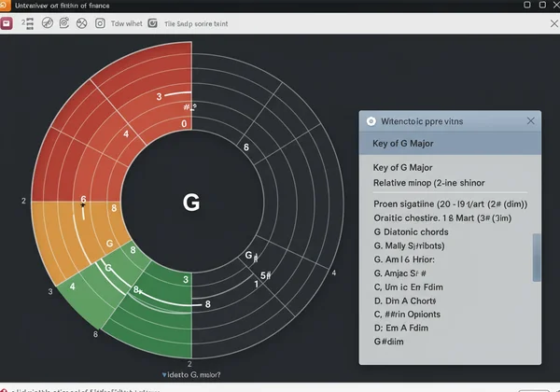Image resolution: width=560 pixels, height=392 pixels.
Task: Click the 8 label at white arc end
Action: pos(208,304)
